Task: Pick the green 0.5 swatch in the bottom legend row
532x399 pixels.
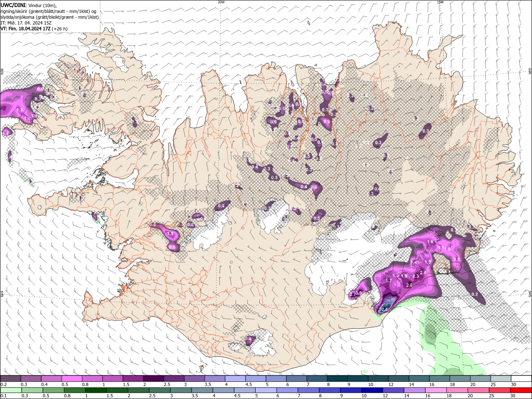Action: [53, 390]
